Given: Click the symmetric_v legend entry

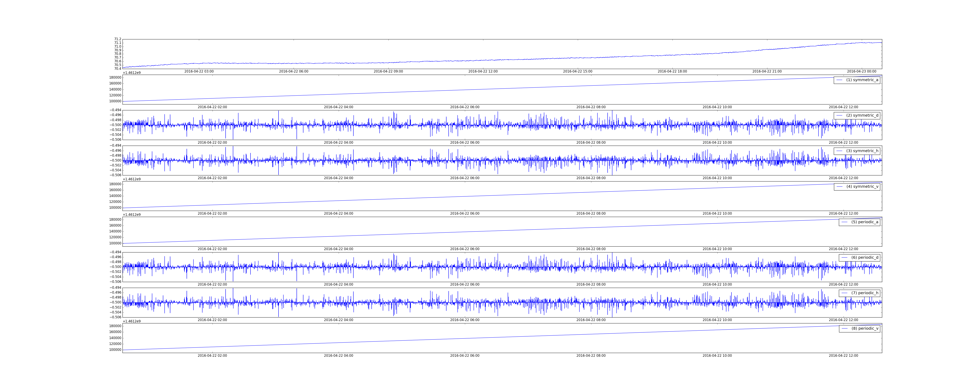Looking at the screenshot, I should click(862, 186).
